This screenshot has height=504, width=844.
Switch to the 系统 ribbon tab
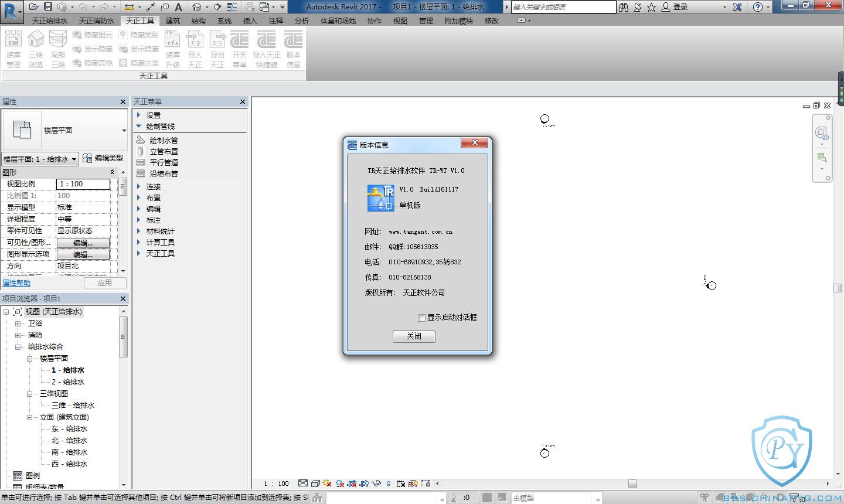(x=224, y=21)
